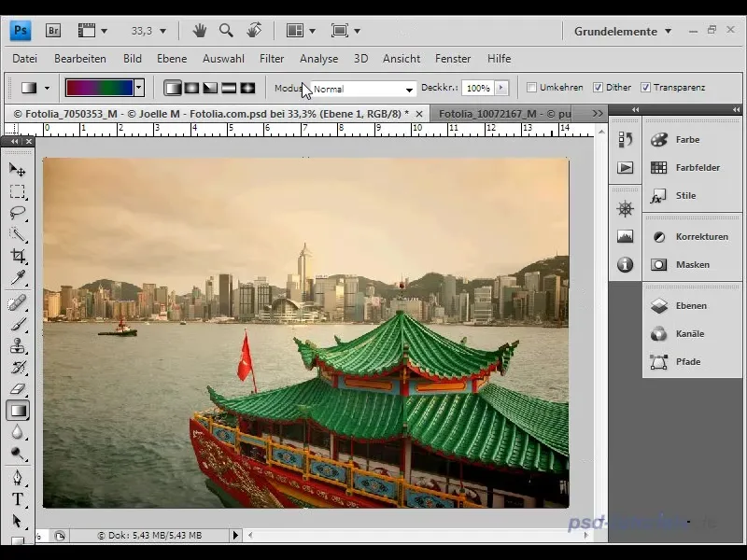Open the Kanäle panel
Screen dimensions: 747x560
point(691,334)
